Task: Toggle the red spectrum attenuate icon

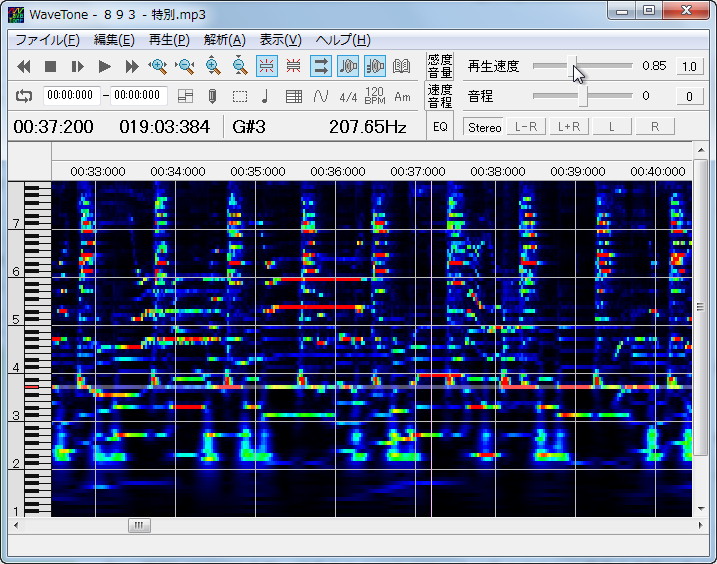Action: pyautogui.click(x=294, y=66)
